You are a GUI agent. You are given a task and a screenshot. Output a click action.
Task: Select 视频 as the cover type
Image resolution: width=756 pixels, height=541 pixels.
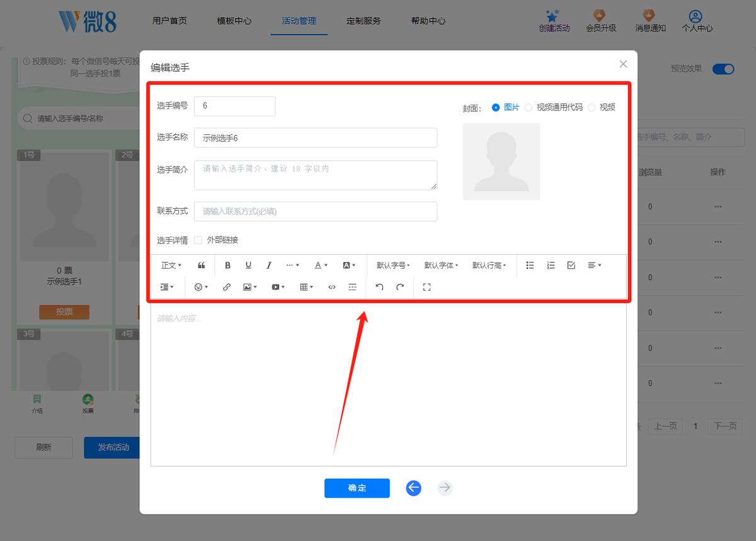(x=602, y=108)
